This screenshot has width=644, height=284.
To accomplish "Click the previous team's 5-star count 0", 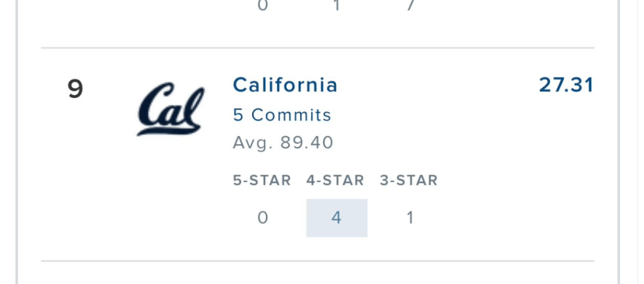I will (x=263, y=6).
